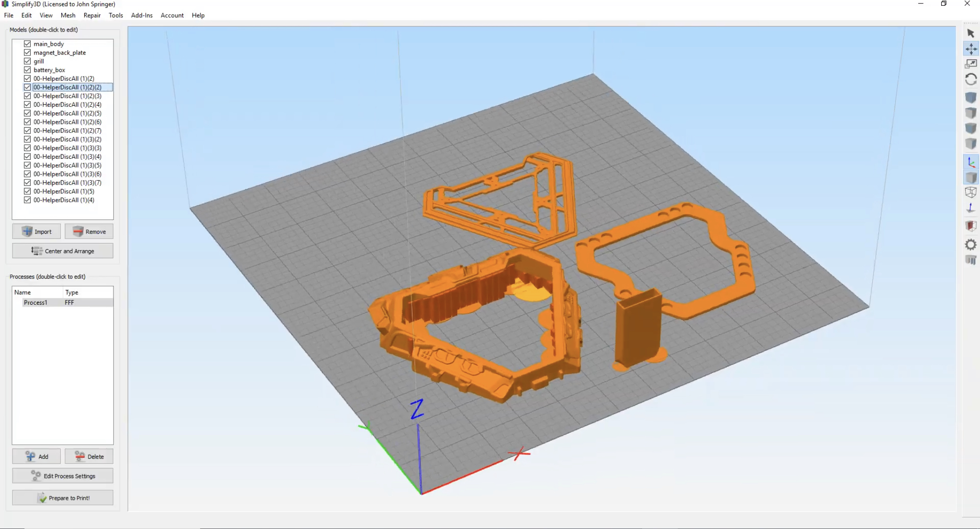Open the Mesh menu

(x=68, y=15)
